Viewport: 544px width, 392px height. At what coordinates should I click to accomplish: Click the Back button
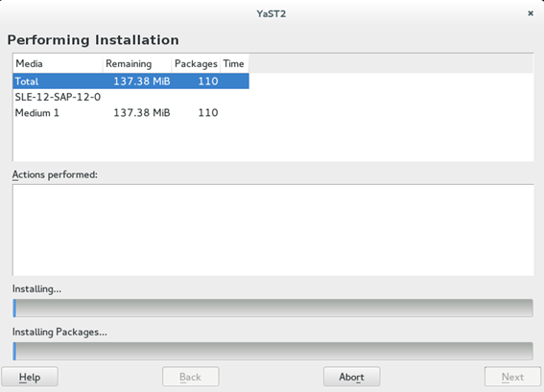[x=191, y=377]
